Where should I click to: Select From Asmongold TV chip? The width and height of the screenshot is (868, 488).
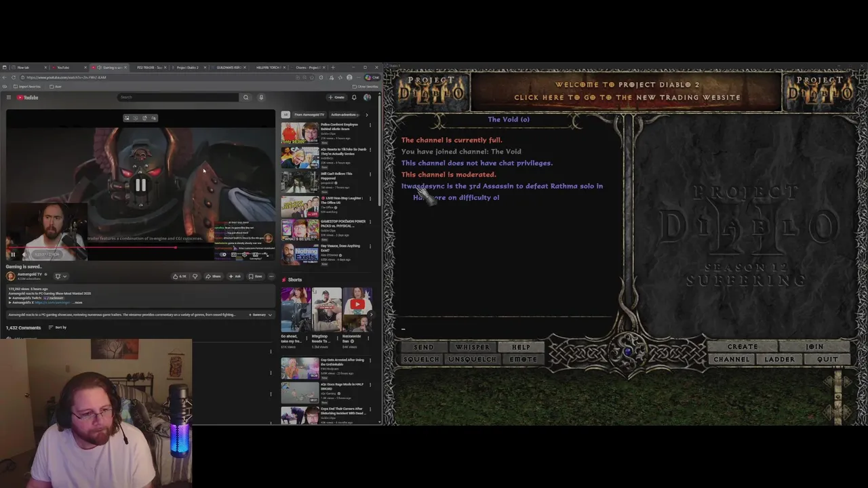(x=309, y=115)
